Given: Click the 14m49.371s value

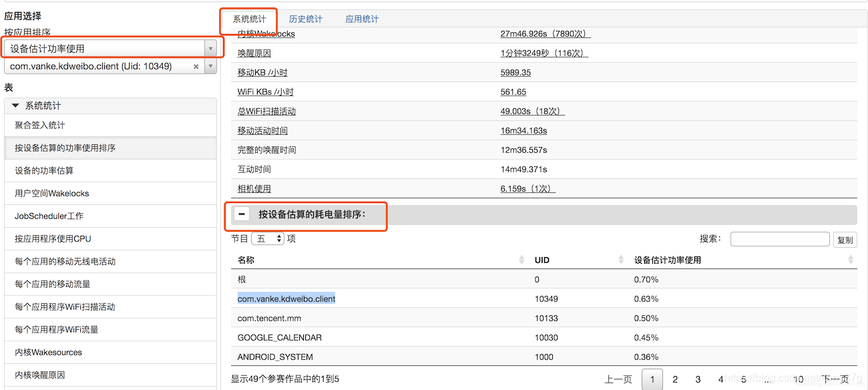Looking at the screenshot, I should point(524,170).
